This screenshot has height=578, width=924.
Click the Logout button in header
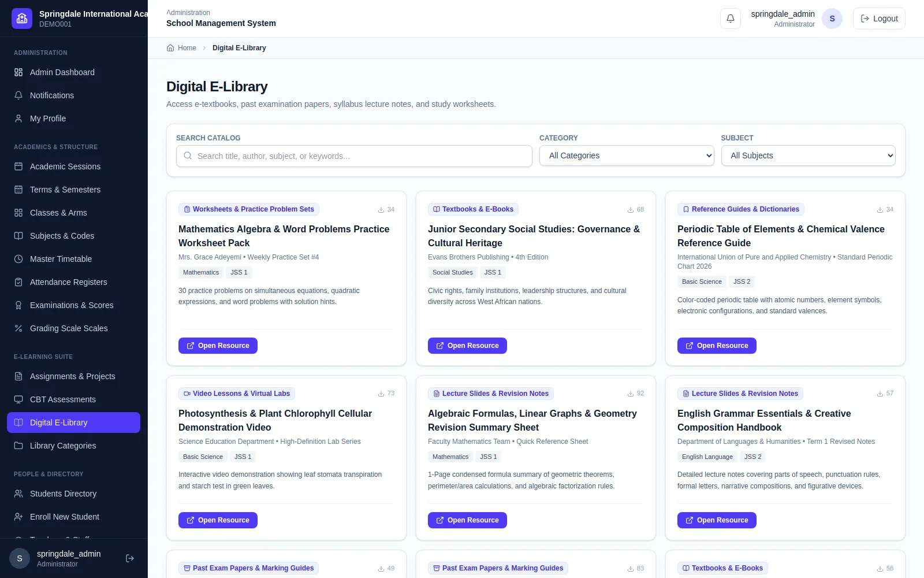click(879, 18)
